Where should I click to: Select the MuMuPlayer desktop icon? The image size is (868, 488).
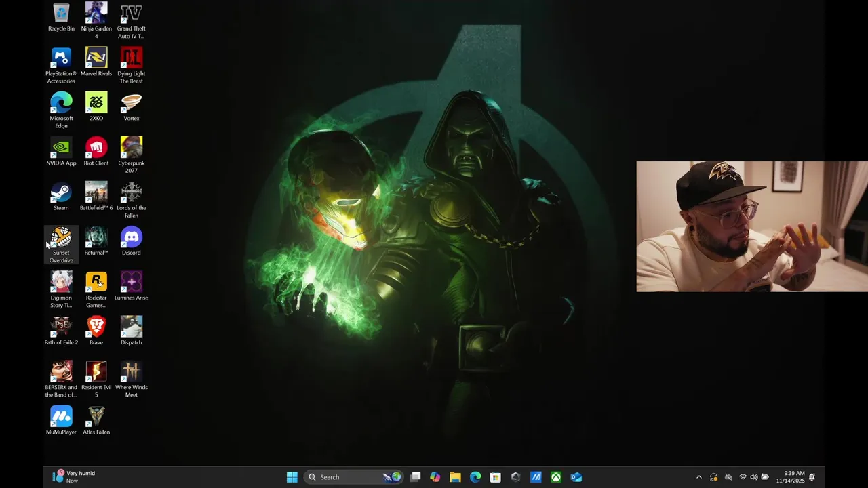[61, 420]
